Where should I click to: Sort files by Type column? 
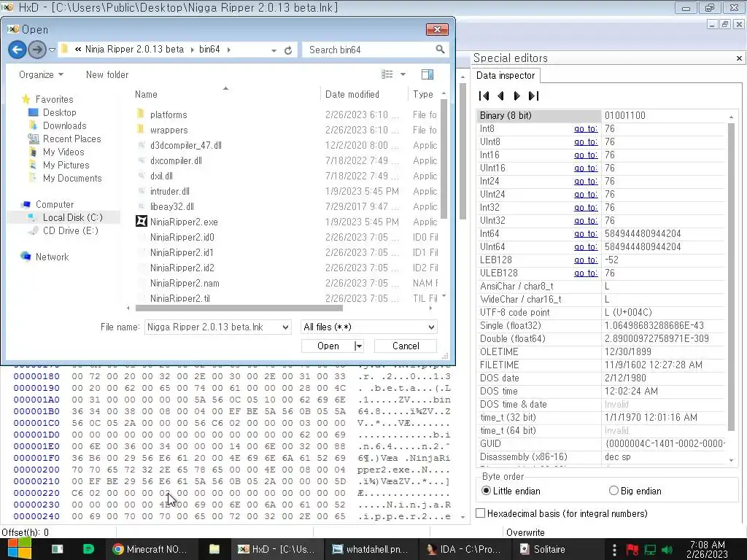pos(424,94)
